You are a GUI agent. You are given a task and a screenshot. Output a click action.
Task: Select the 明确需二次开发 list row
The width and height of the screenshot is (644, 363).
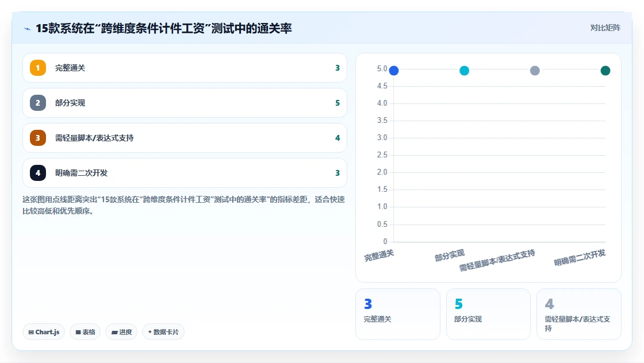click(x=185, y=173)
